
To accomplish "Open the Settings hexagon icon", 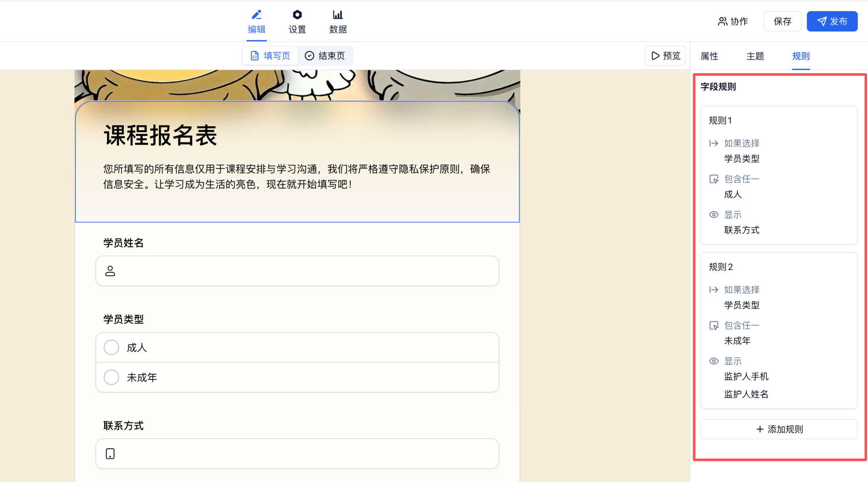I will (x=297, y=15).
